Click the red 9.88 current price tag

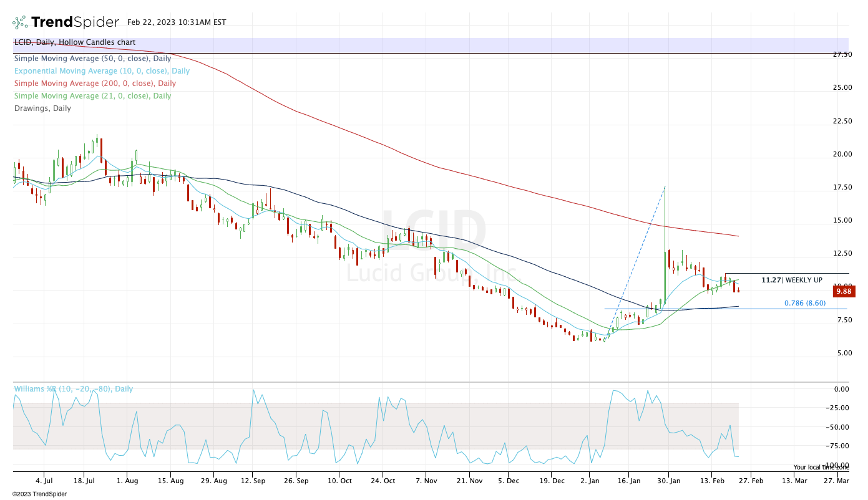click(843, 291)
